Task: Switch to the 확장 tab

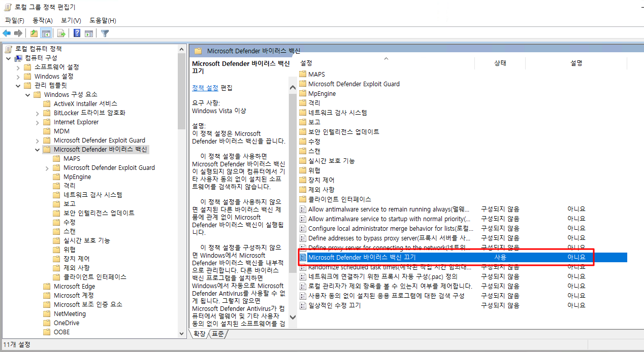Action: pos(200,334)
